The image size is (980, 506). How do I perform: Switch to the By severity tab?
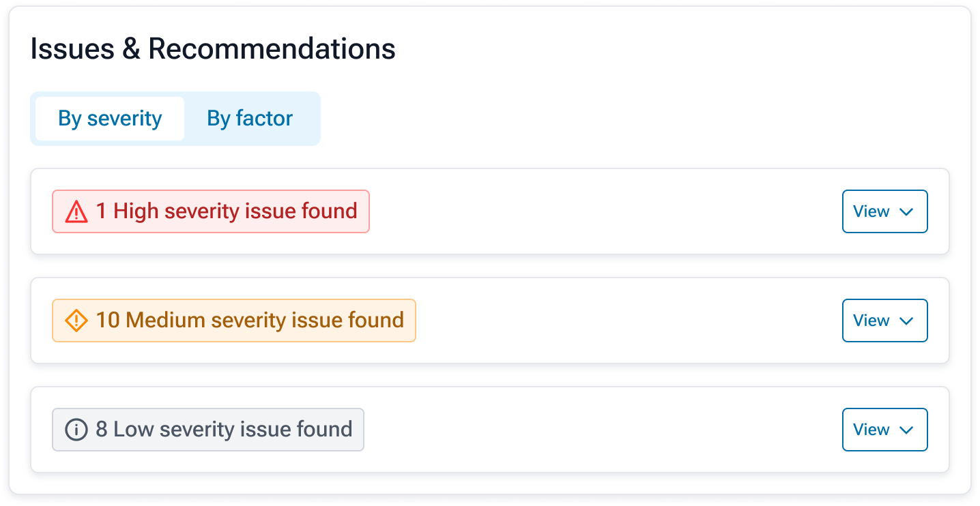coord(110,119)
